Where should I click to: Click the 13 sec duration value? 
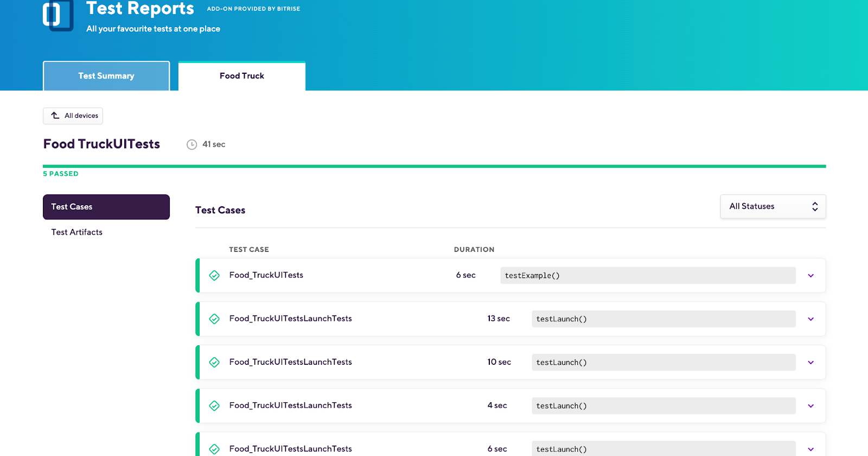pos(499,319)
